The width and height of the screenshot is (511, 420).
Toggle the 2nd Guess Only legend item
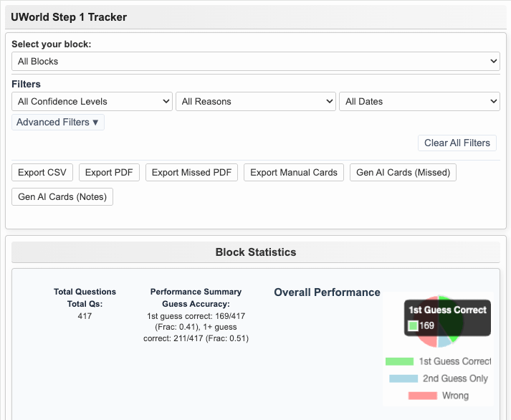[x=438, y=378]
